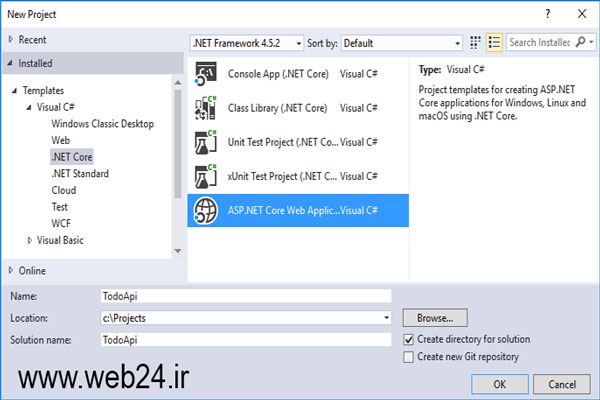The height and width of the screenshot is (400, 600).
Task: Select the Test category
Action: pyautogui.click(x=59, y=207)
